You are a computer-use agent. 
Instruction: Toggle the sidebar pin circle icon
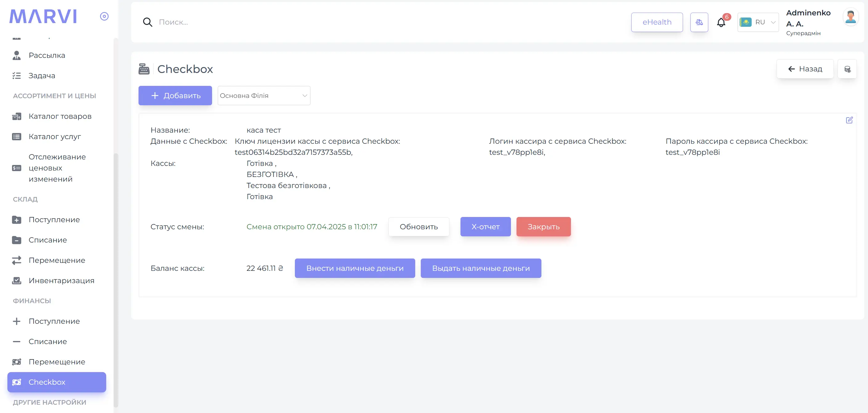pyautogui.click(x=104, y=16)
